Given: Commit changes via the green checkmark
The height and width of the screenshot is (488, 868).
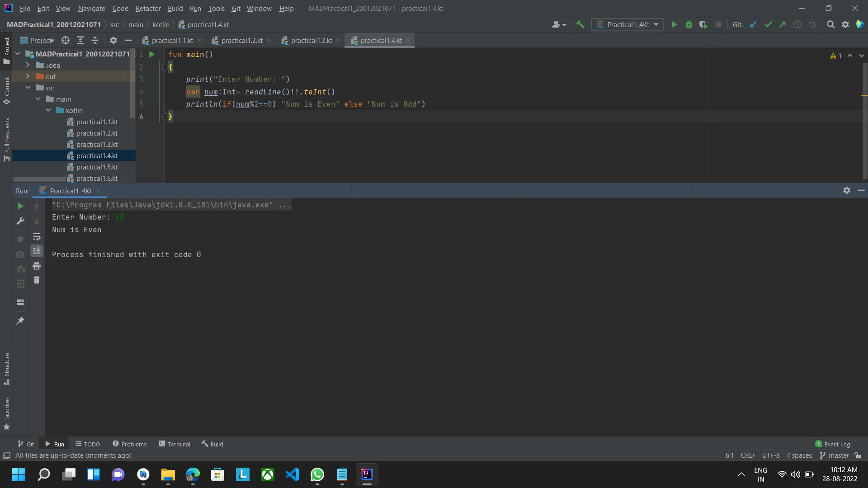Looking at the screenshot, I should (768, 24).
